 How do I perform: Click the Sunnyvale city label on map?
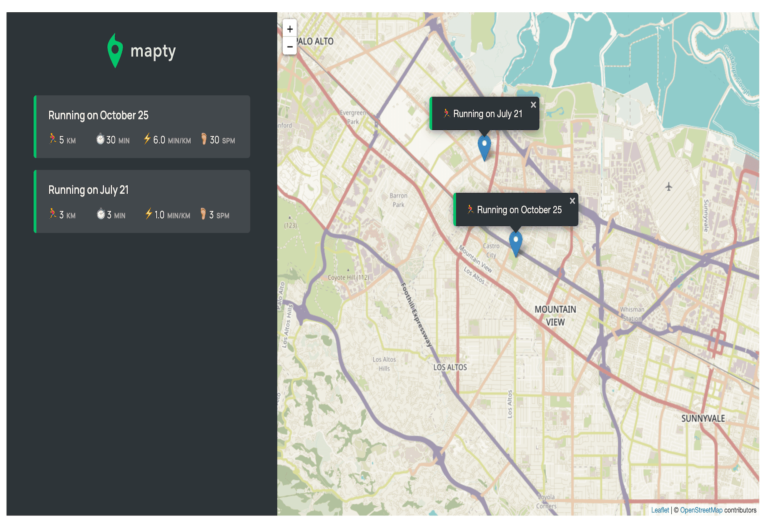pos(703,419)
